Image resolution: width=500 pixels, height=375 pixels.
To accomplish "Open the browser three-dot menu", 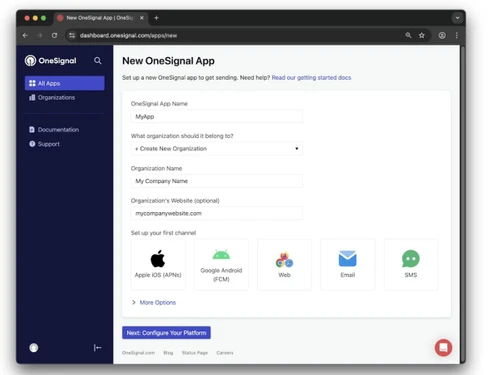I will [x=457, y=35].
